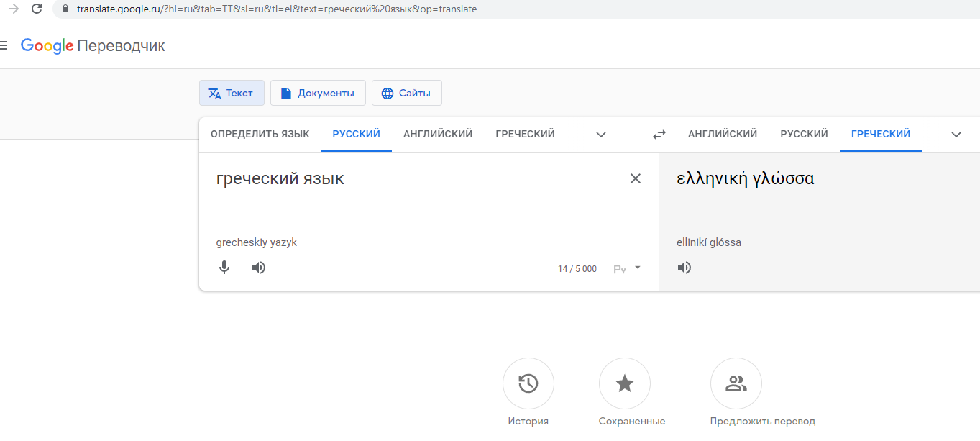Expand source languages list chevron

click(601, 135)
